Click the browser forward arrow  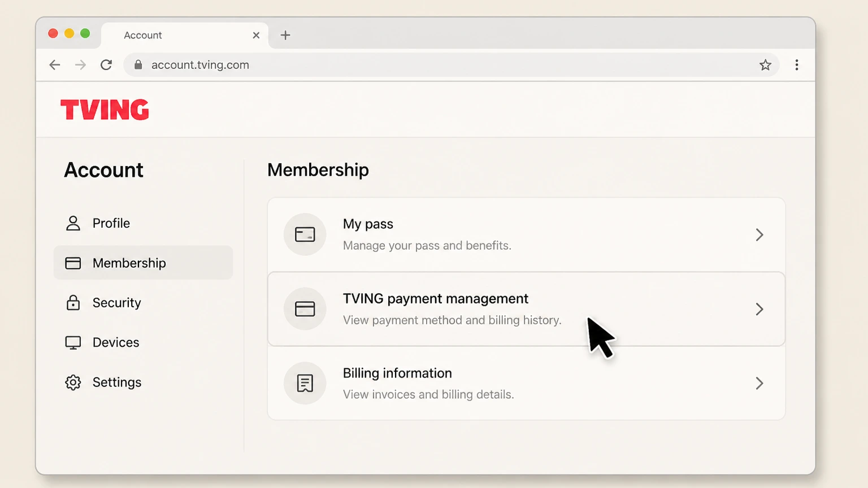80,65
